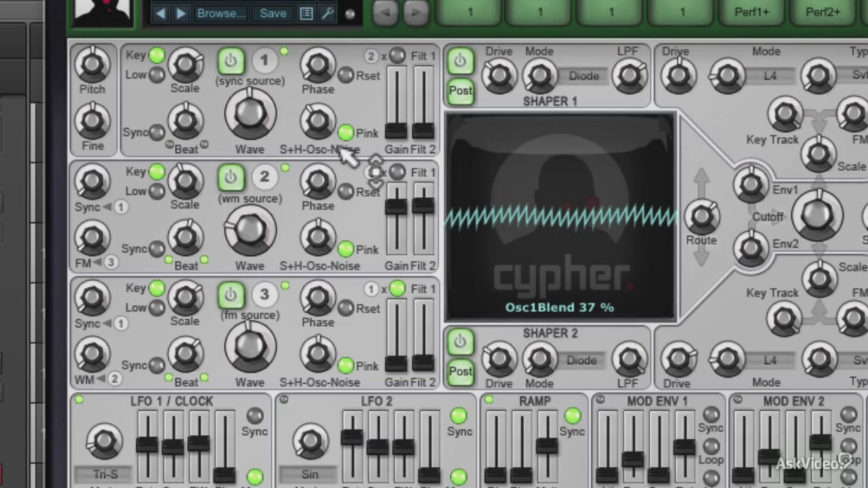Click gray right arrow before pads
868x488 pixels.
point(415,12)
